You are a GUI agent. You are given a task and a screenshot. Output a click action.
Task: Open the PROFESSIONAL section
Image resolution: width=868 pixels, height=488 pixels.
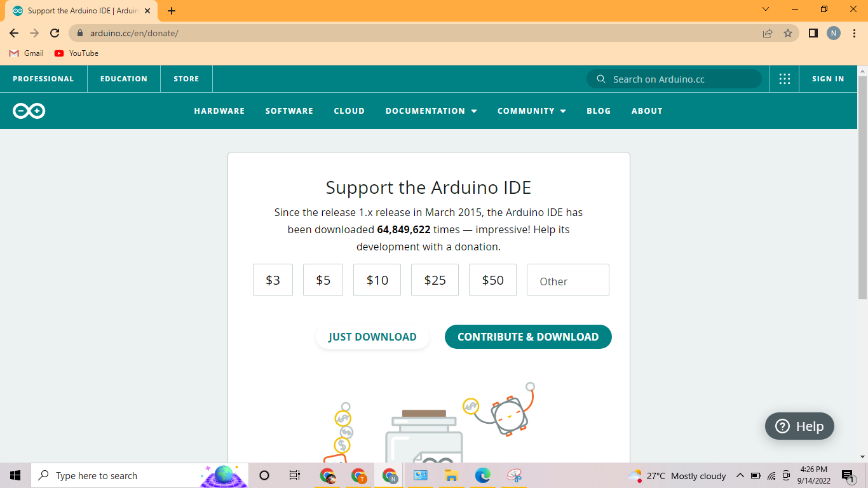[43, 79]
